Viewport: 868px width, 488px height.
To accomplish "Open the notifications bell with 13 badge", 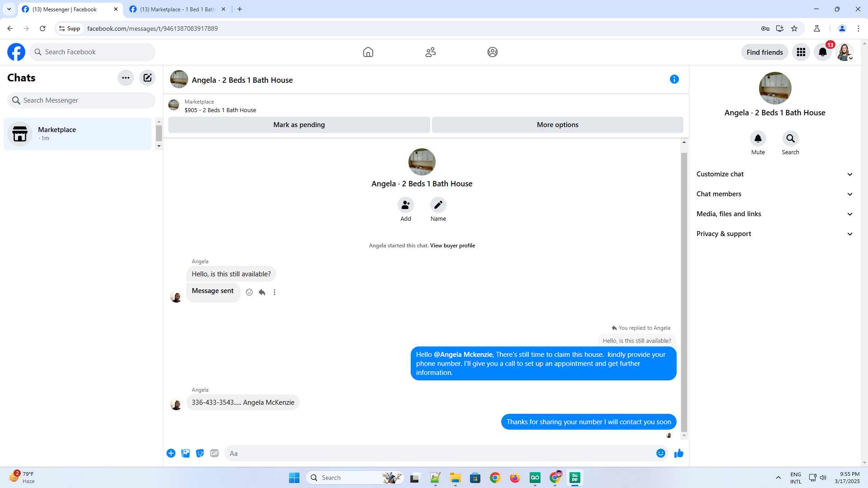I will [823, 52].
